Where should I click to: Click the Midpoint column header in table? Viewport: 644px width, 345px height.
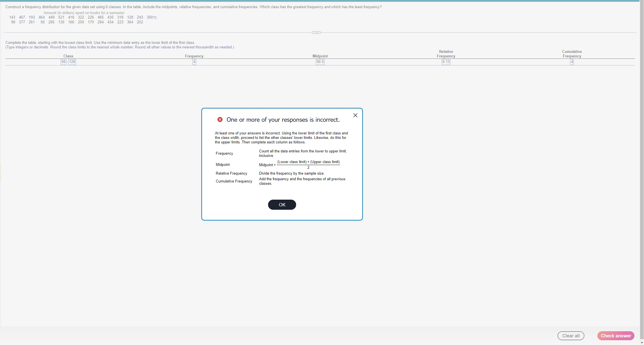click(x=320, y=56)
